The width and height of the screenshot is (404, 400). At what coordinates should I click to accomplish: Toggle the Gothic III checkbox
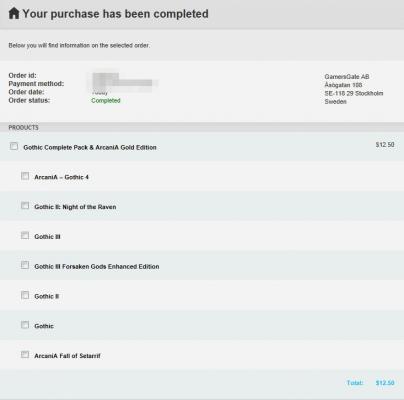25,235
